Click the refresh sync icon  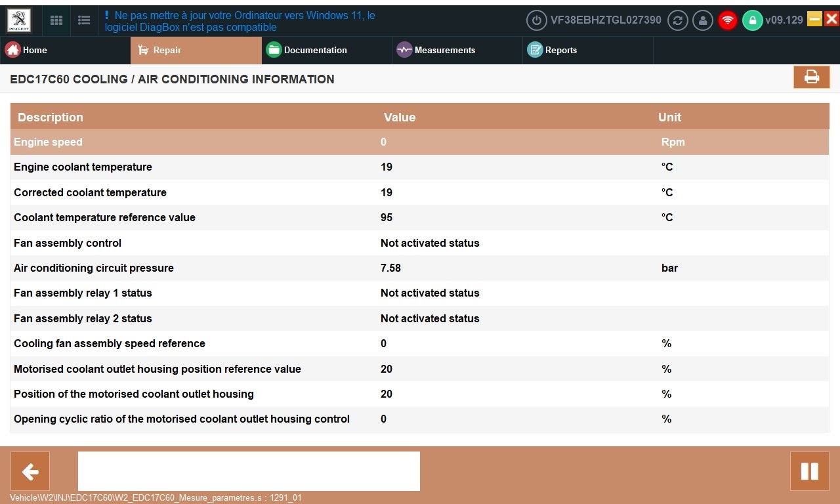tap(678, 20)
